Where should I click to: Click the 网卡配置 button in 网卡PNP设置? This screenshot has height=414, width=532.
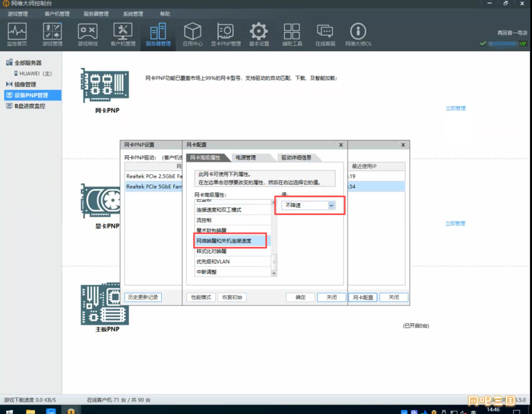363,298
